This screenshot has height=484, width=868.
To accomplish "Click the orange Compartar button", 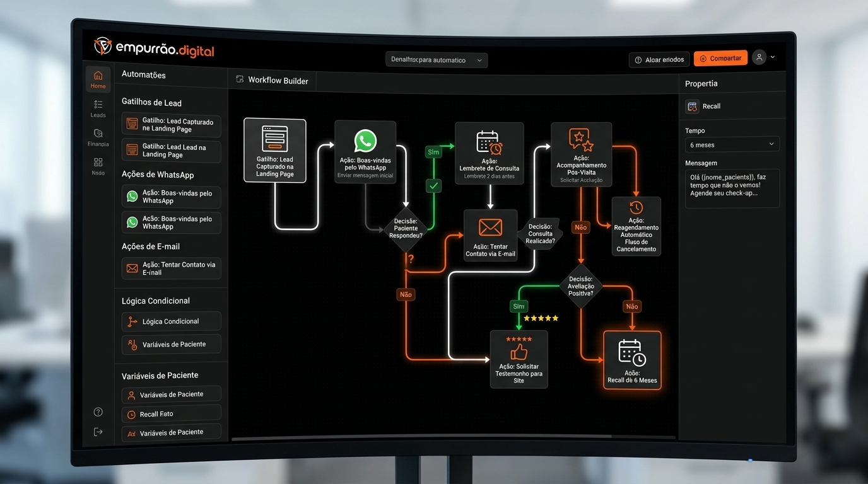I will (720, 59).
